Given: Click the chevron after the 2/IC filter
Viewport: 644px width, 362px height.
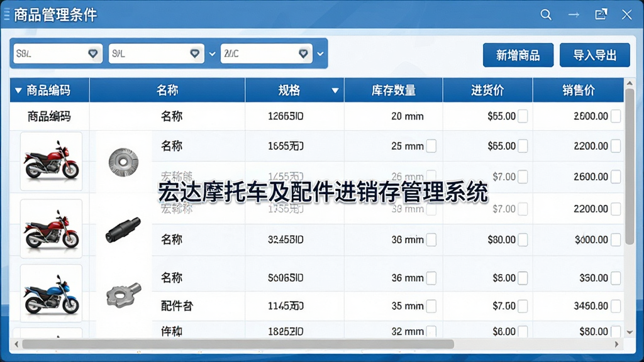Looking at the screenshot, I should pos(320,54).
